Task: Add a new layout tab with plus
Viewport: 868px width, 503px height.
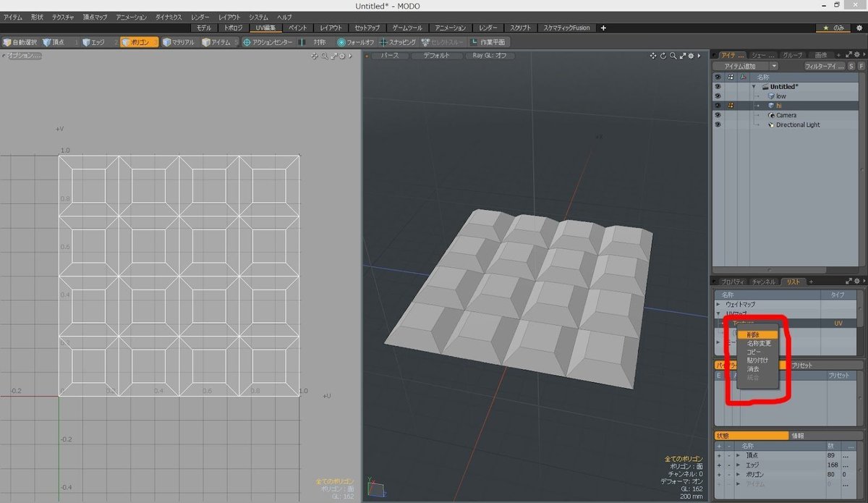Action: coord(603,28)
